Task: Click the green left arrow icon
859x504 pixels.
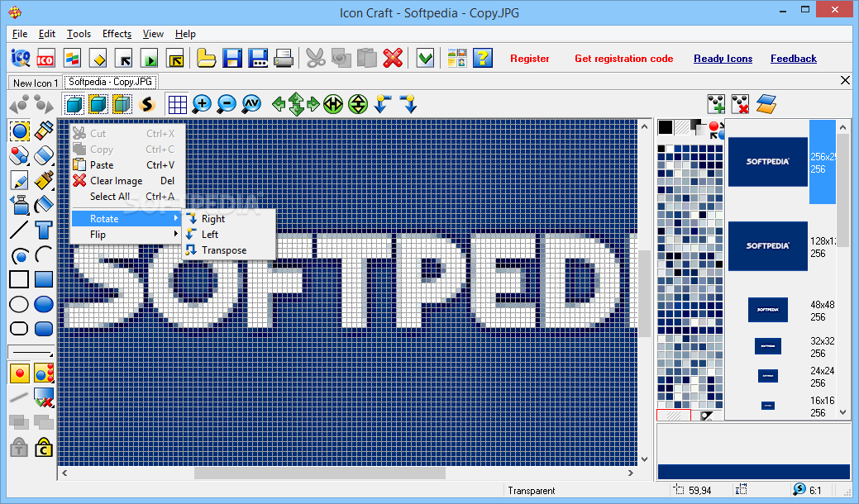Action: coord(279,104)
